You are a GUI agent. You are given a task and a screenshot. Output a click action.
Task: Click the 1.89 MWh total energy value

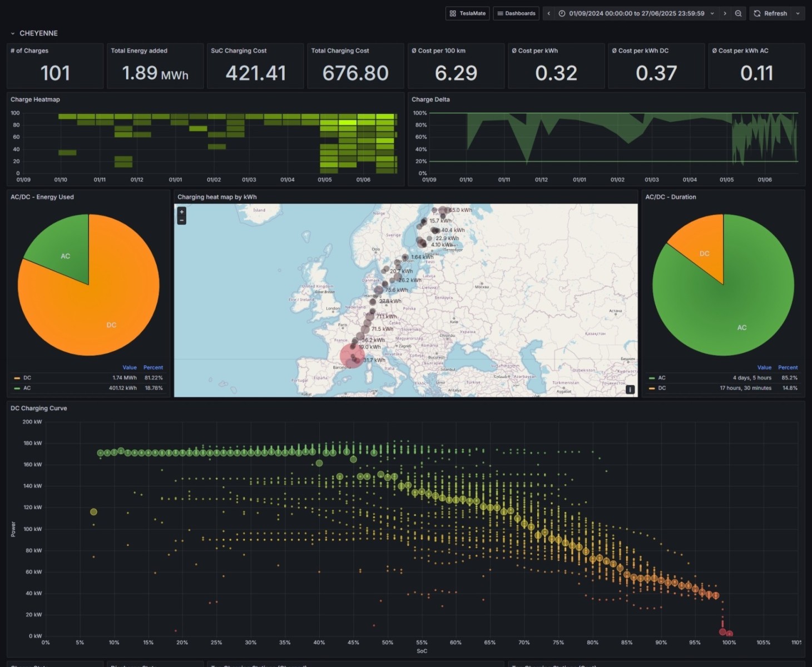pyautogui.click(x=155, y=73)
